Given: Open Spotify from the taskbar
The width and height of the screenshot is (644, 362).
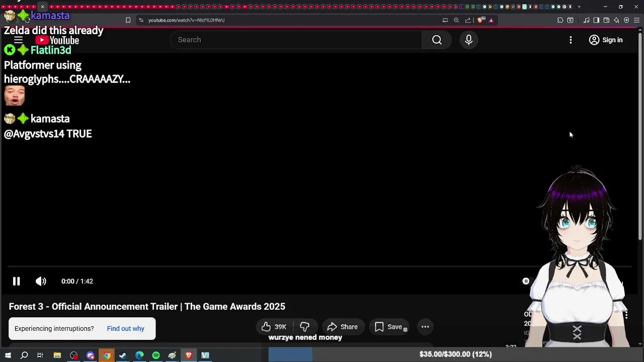Looking at the screenshot, I should click(x=156, y=355).
